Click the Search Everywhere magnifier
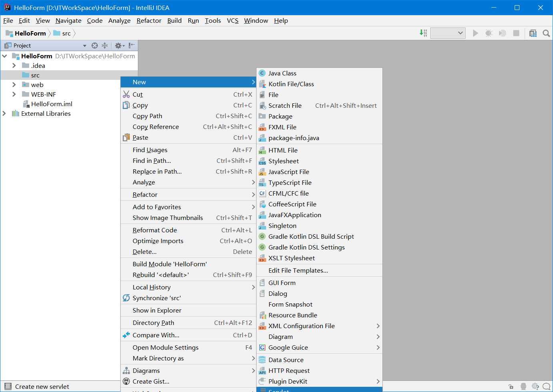The width and height of the screenshot is (553, 392). tap(546, 33)
